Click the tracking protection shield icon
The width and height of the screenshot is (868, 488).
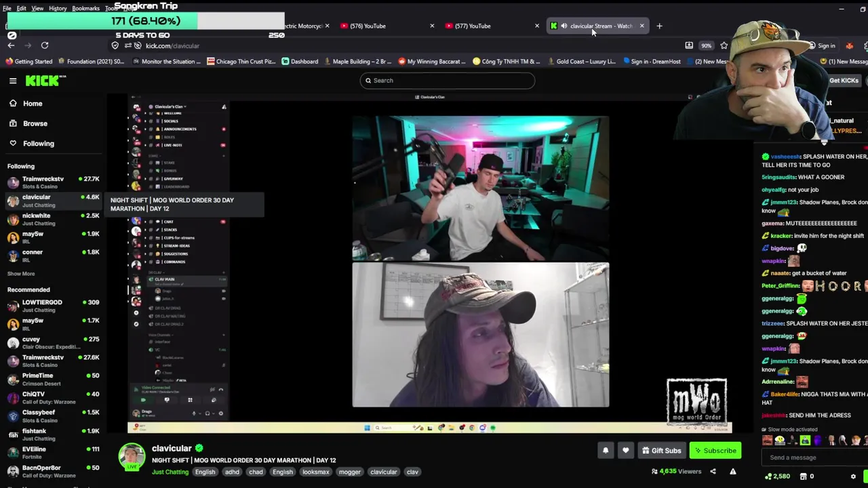point(115,45)
